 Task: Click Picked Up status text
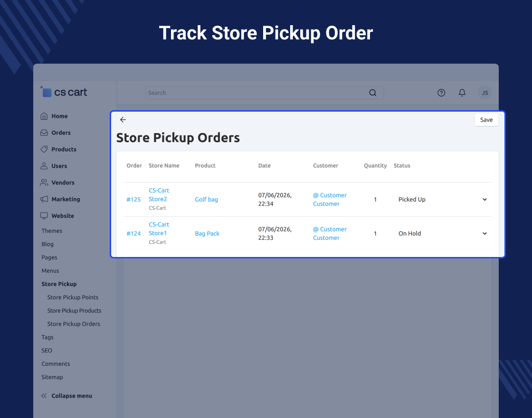click(411, 199)
